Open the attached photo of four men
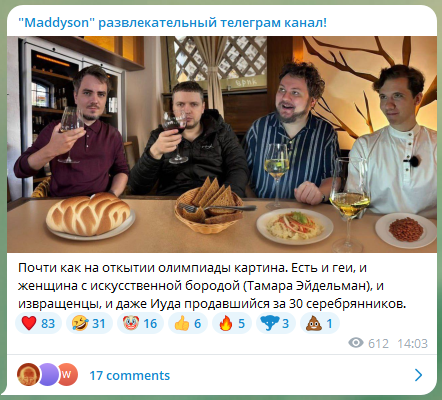The image size is (442, 400). pyautogui.click(x=222, y=144)
